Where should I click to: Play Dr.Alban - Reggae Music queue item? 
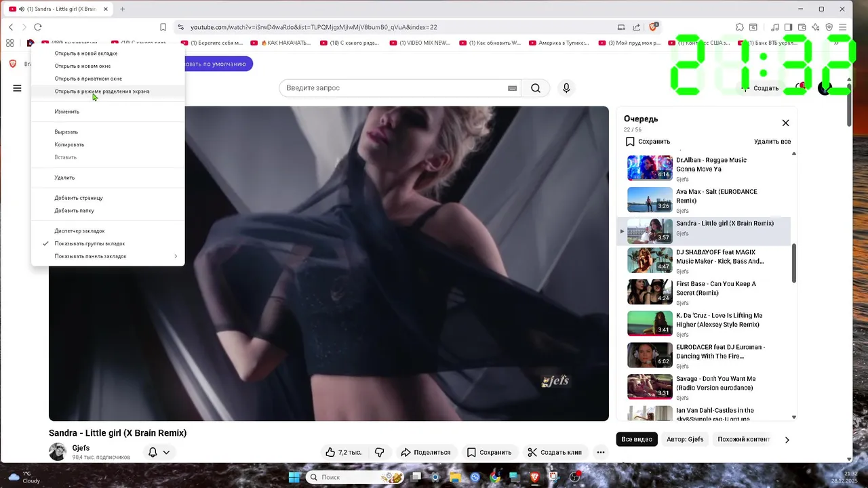pos(705,169)
